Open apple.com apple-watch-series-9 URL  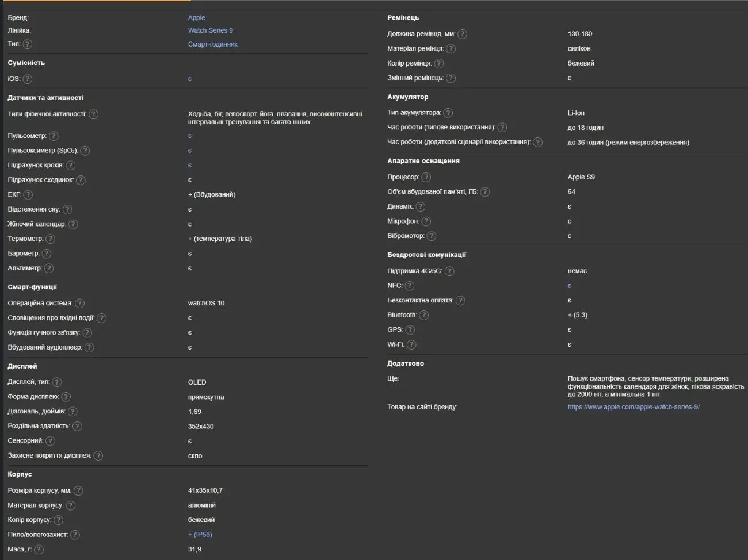pyautogui.click(x=633, y=407)
